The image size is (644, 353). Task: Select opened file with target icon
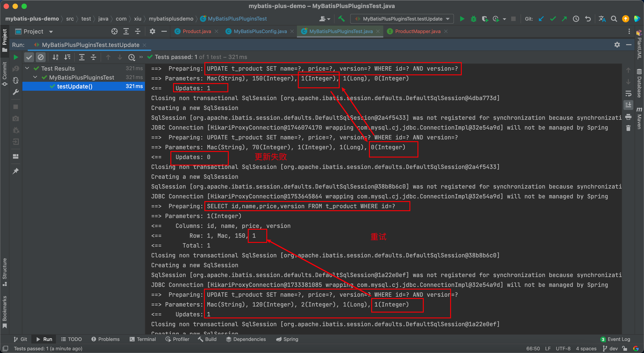[114, 31]
